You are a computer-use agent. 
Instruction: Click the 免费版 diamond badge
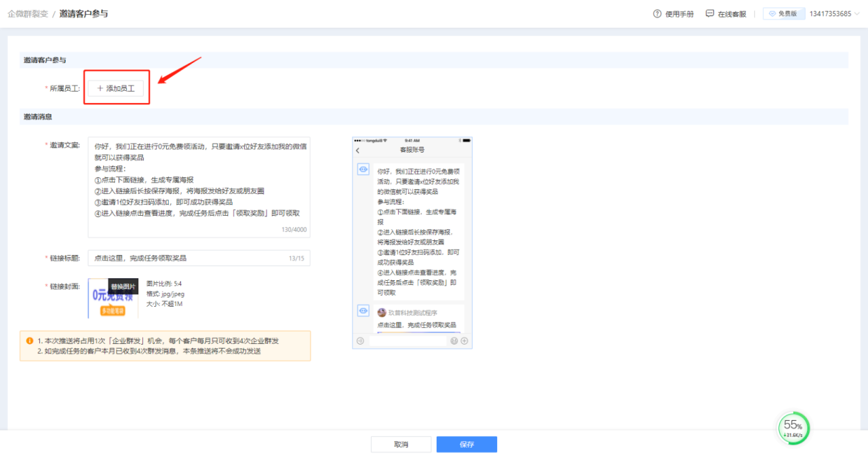point(784,13)
